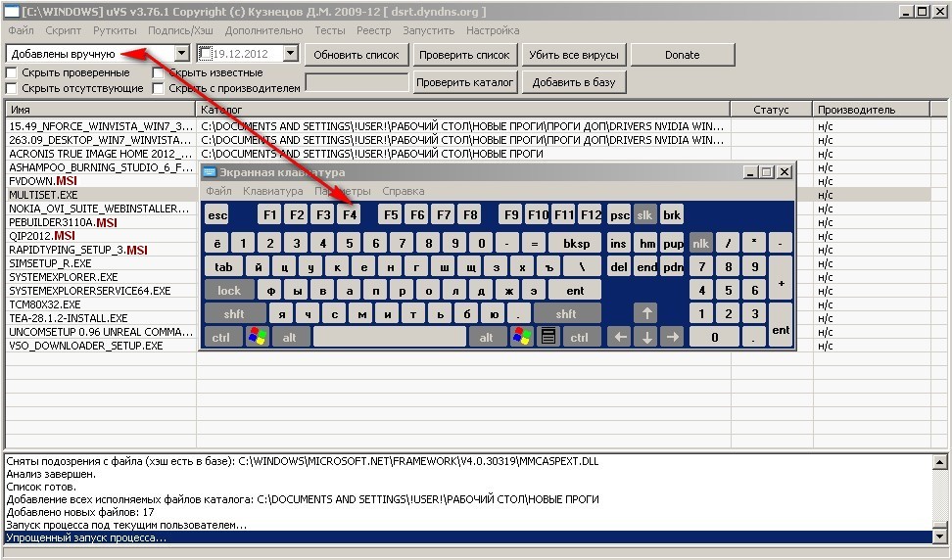Select the FVDOWN.MSI file entry
This screenshot has height=560, width=952.
tap(43, 181)
